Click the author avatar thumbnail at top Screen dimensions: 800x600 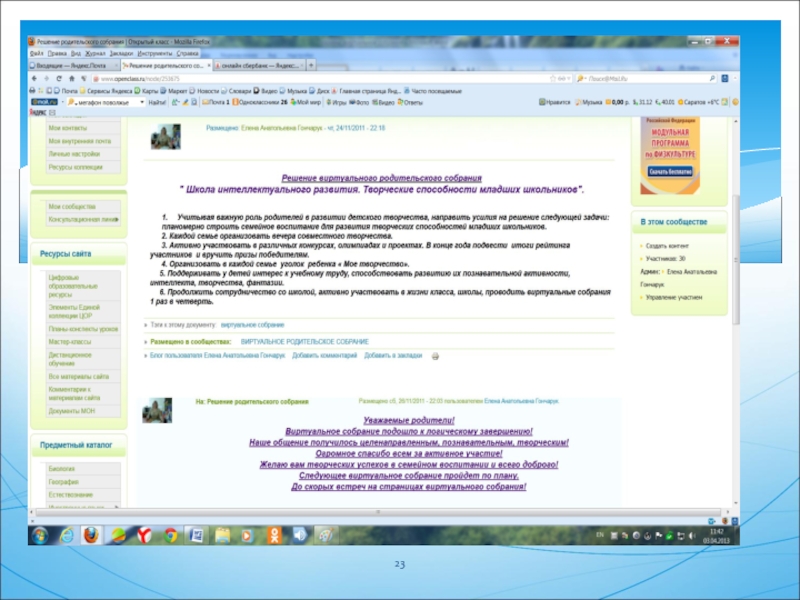166,136
